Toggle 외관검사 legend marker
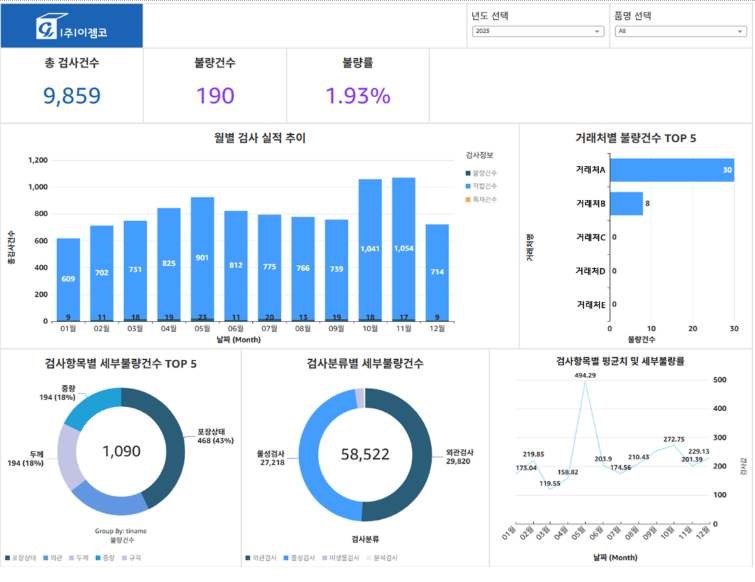Image resolution: width=755 pixels, height=582 pixels. point(248,558)
